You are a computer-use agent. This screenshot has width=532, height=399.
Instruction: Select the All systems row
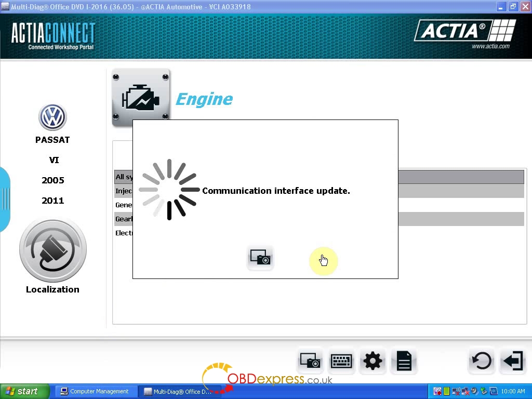123,177
